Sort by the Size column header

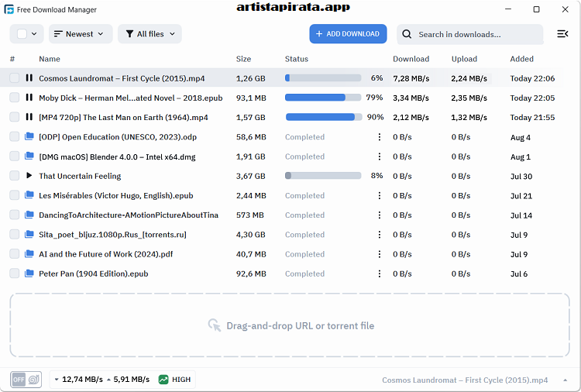click(243, 59)
